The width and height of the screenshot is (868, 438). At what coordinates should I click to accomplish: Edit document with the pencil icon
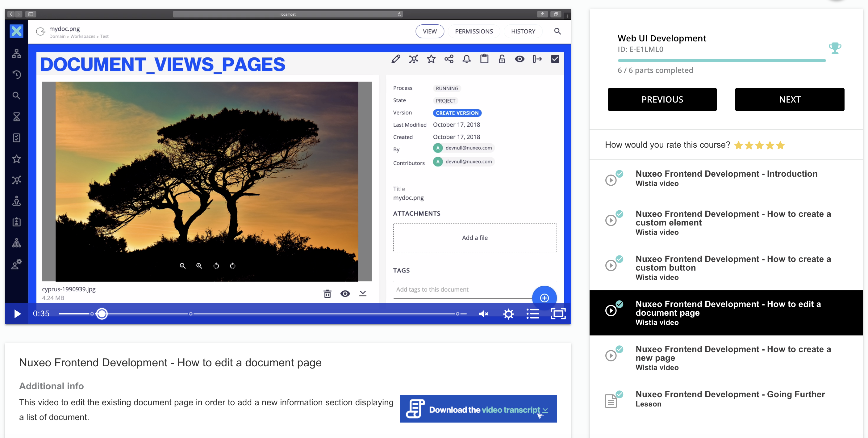pos(396,59)
